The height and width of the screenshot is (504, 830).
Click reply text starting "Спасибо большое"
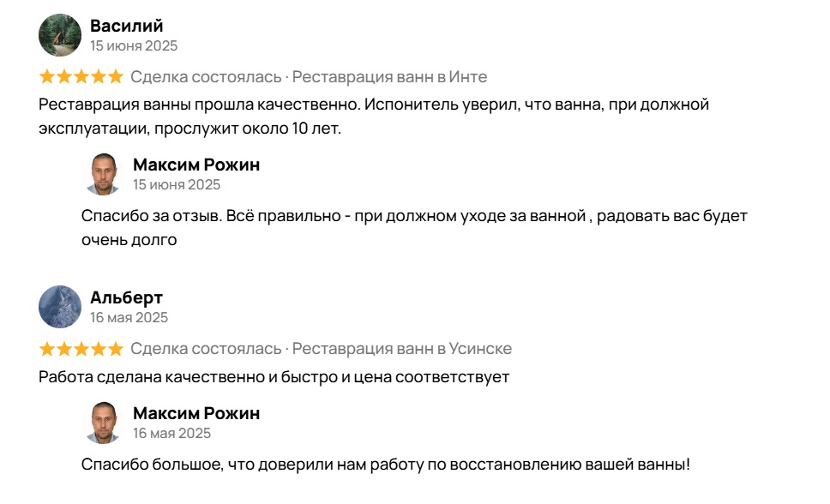pyautogui.click(x=385, y=465)
